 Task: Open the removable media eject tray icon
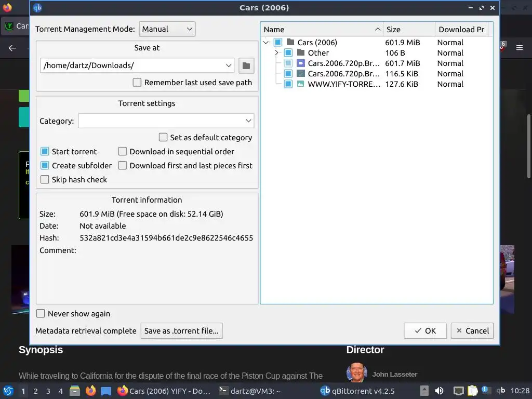tap(424, 391)
